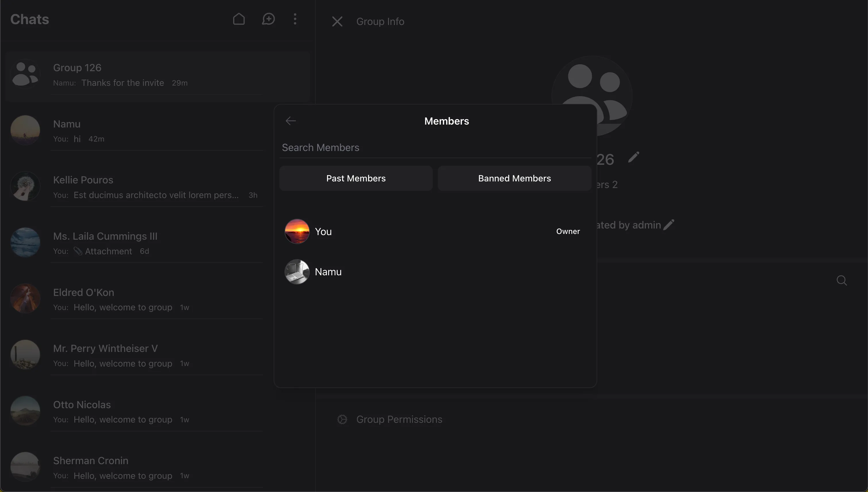The image size is (868, 492).
Task: Switch to Past Members tab
Action: click(356, 178)
